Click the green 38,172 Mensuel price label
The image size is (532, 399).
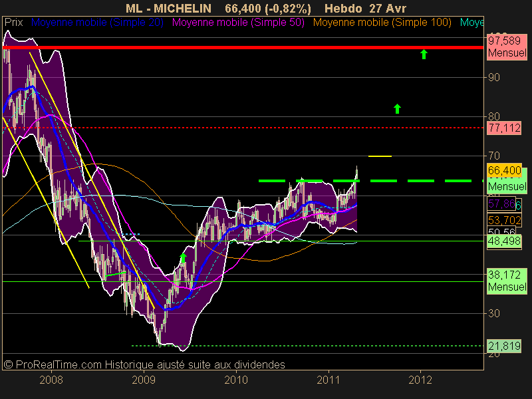507,281
